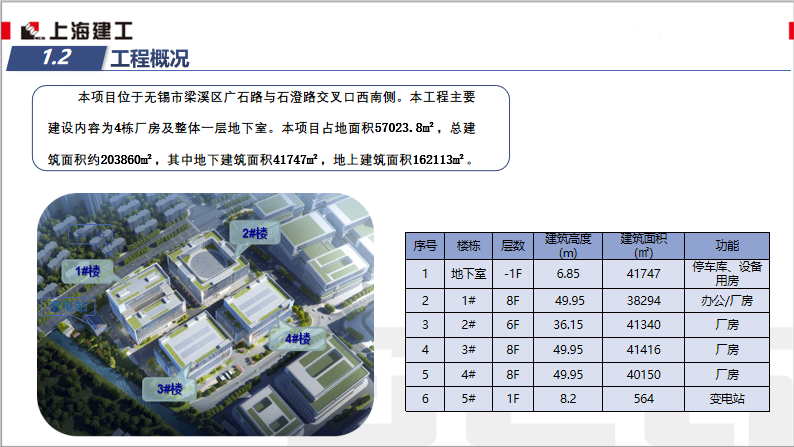Click the 4#楼 label on the rendering
This screenshot has height=447, width=794.
tap(297, 339)
